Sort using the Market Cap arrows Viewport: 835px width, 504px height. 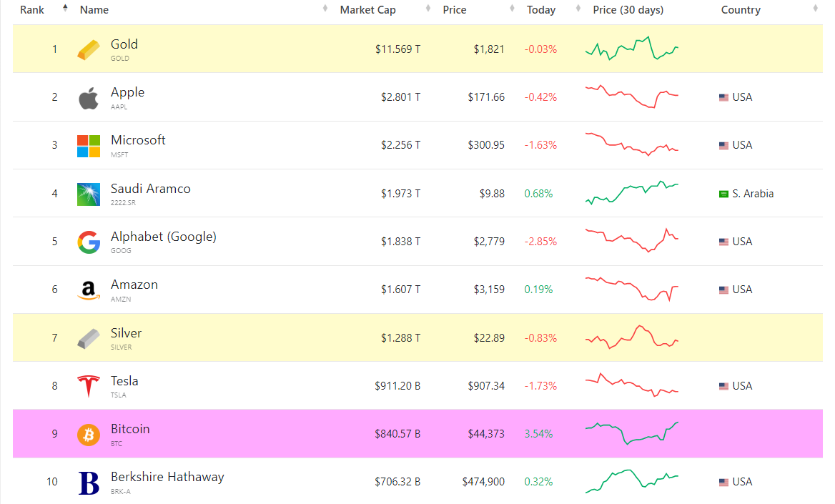click(x=428, y=7)
